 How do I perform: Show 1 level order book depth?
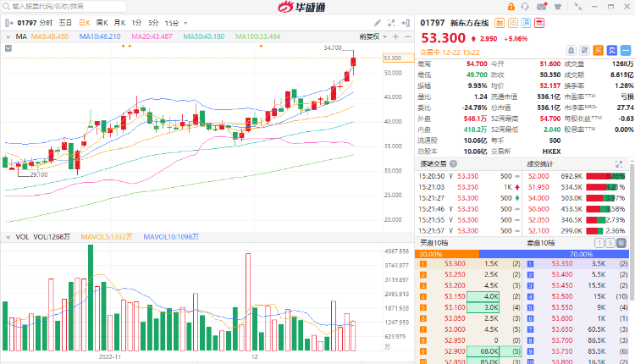pos(598,243)
